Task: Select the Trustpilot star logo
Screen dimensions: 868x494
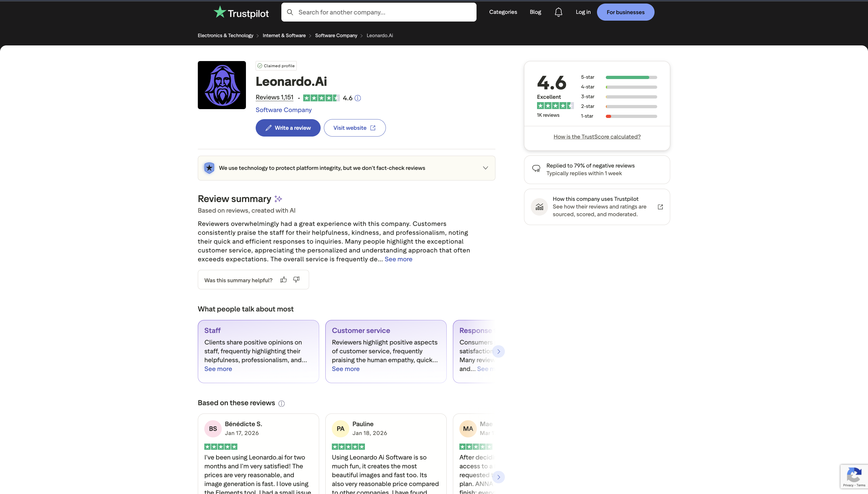Action: point(219,12)
